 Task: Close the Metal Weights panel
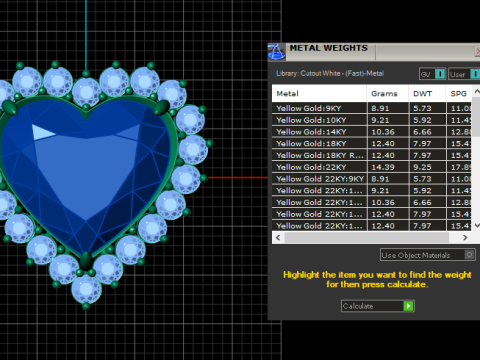pos(477,51)
